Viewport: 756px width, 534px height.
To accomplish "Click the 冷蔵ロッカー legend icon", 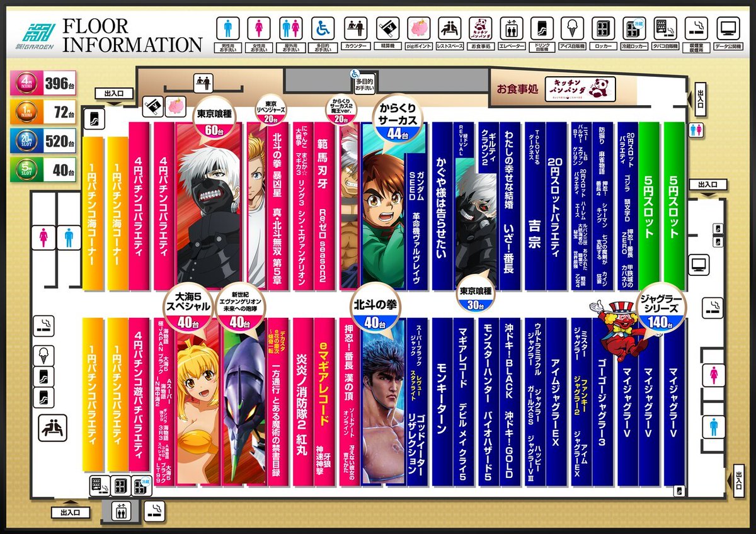I will coord(634,28).
